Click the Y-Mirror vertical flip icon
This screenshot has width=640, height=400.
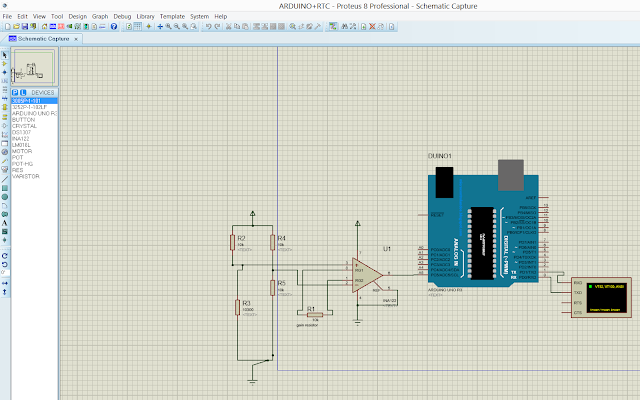pyautogui.click(x=5, y=292)
